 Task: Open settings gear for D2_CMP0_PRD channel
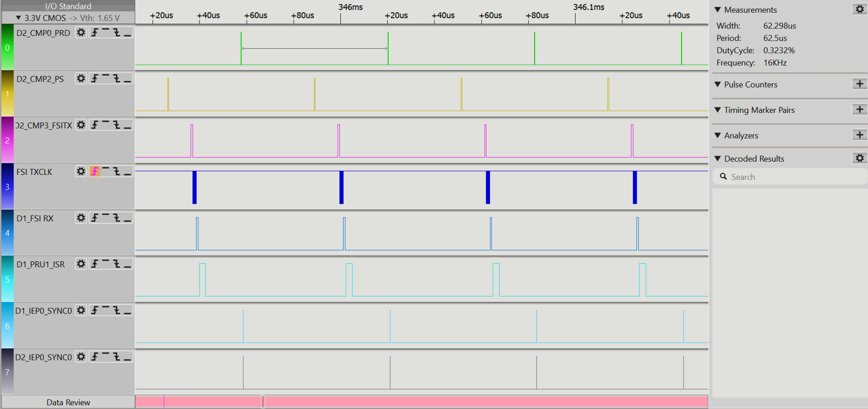pos(81,32)
